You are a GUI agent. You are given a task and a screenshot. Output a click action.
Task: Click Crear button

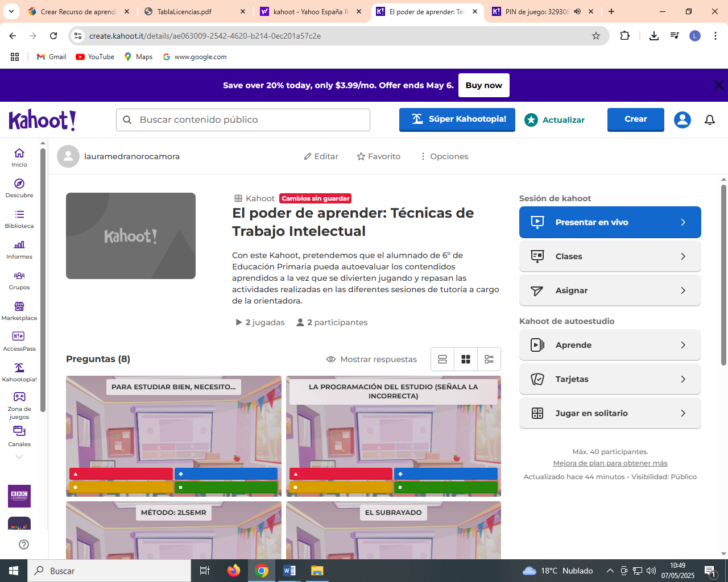pos(636,119)
